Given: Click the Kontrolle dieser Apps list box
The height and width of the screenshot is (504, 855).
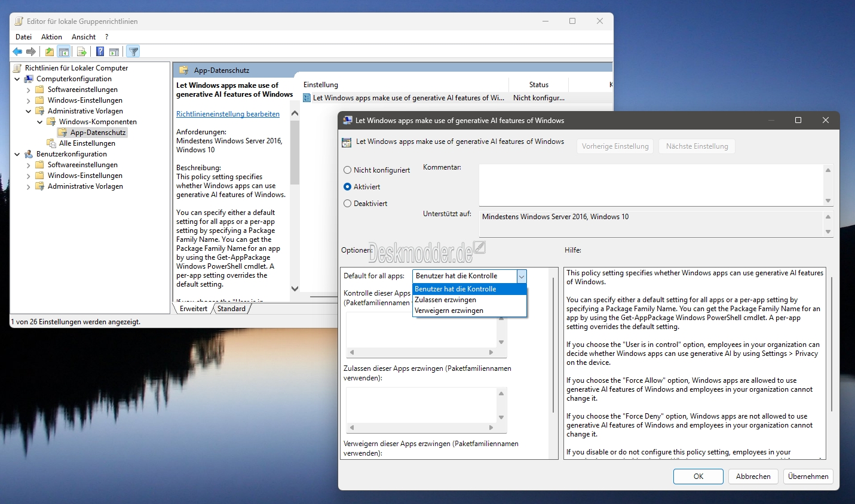Looking at the screenshot, I should (x=422, y=330).
